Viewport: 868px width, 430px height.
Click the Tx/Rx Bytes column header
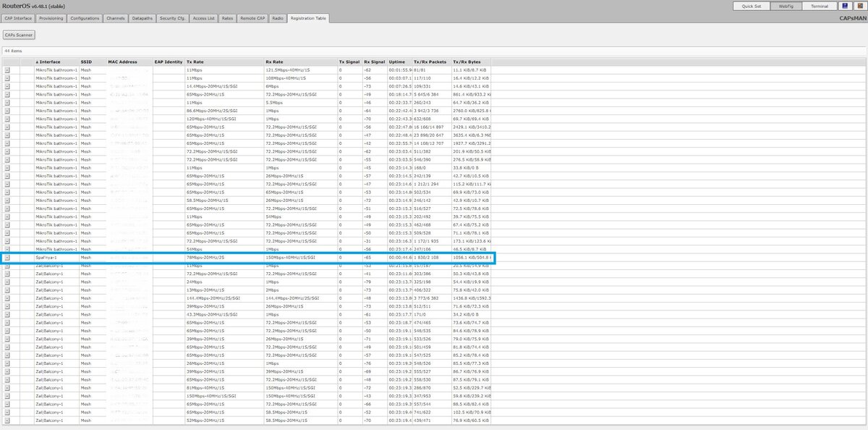[472, 62]
